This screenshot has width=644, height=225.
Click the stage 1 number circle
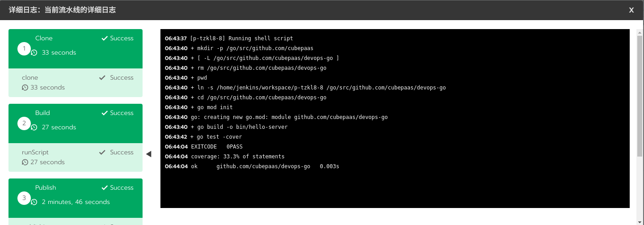24,48
